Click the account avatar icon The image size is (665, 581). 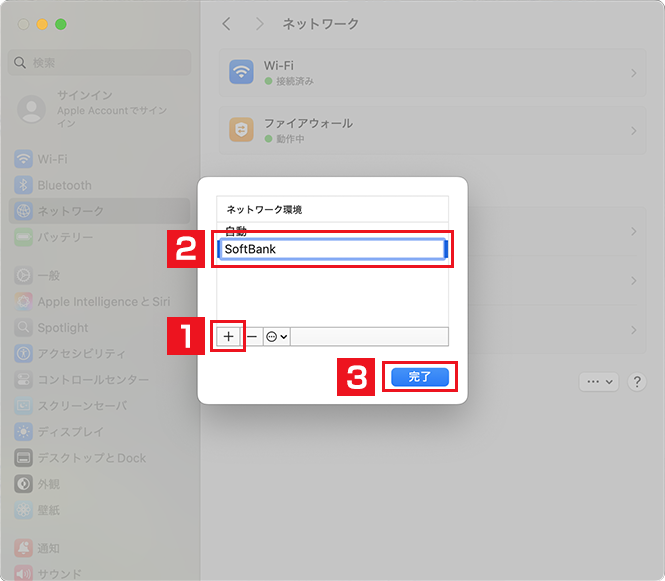tap(31, 109)
